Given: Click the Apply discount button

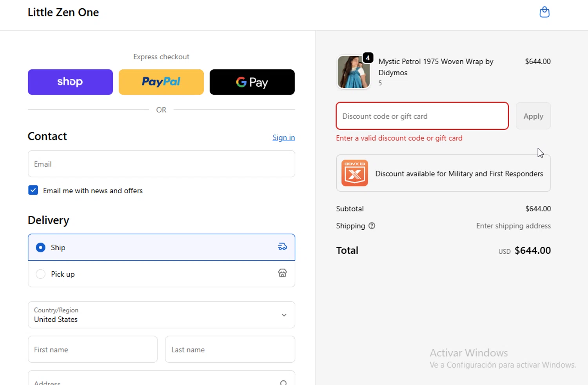Looking at the screenshot, I should (533, 116).
